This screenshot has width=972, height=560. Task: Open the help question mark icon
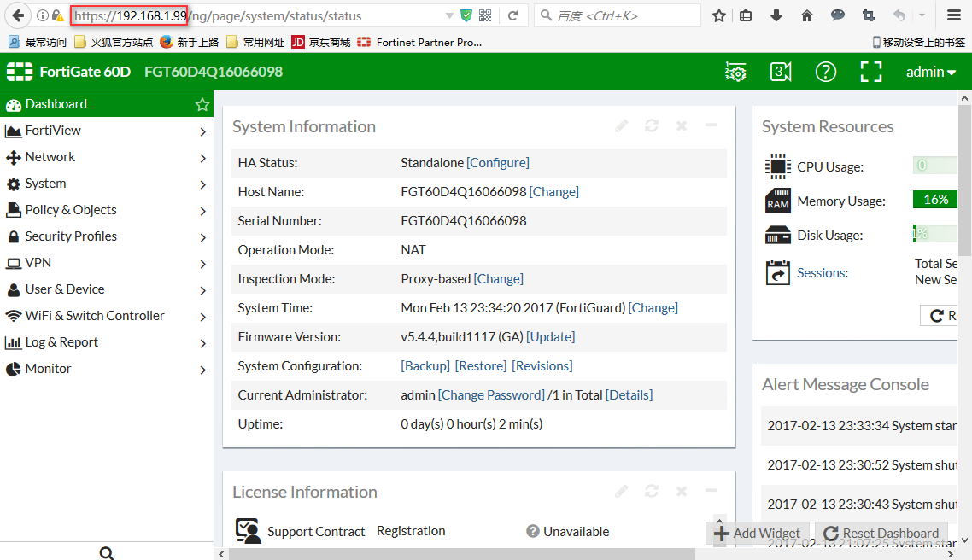coord(826,72)
